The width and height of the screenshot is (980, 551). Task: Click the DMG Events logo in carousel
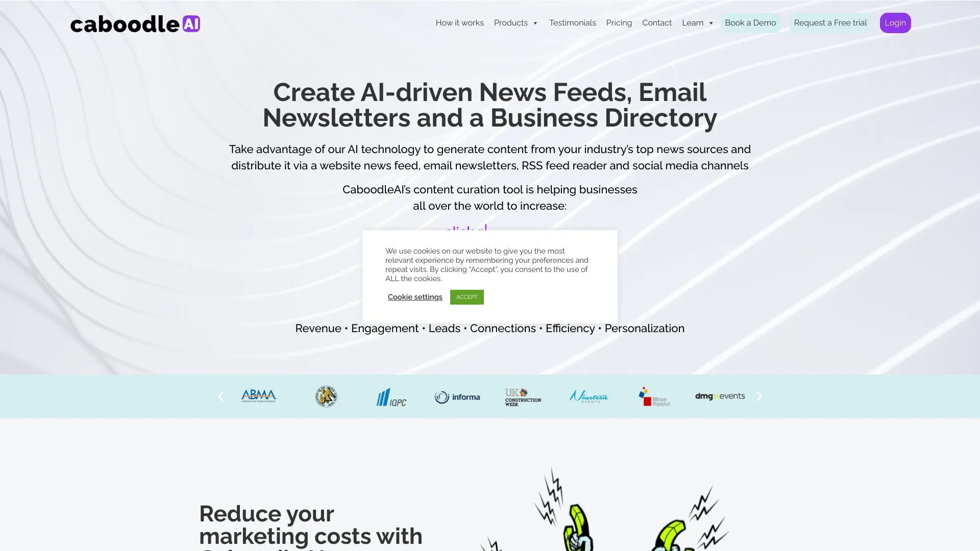720,396
